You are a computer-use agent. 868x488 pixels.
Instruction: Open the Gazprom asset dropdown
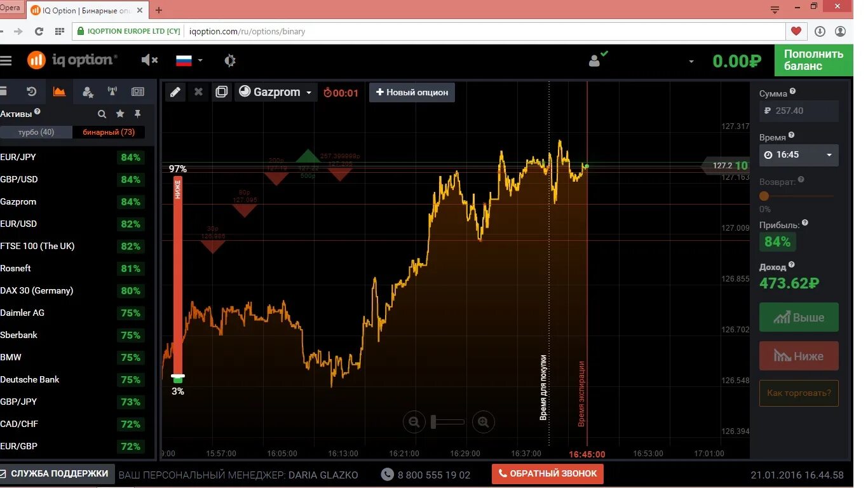[x=276, y=92]
